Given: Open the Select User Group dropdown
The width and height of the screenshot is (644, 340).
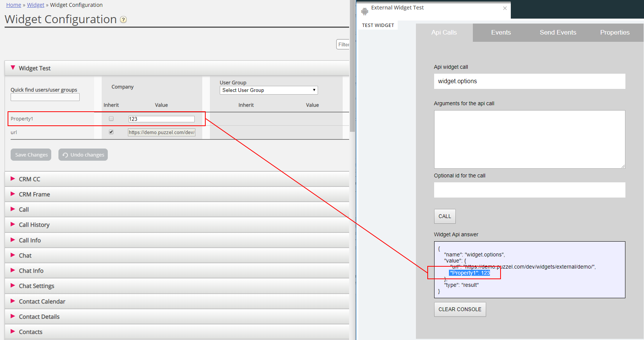Looking at the screenshot, I should [268, 90].
